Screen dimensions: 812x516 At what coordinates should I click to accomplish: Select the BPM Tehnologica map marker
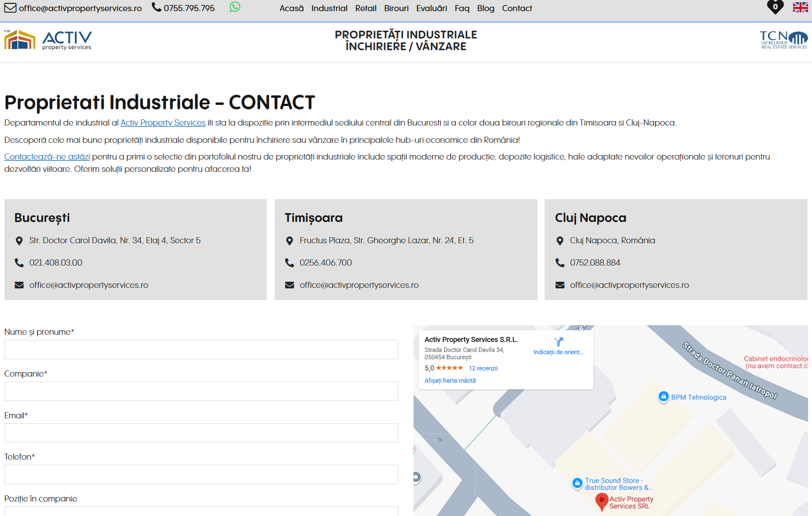pos(664,397)
